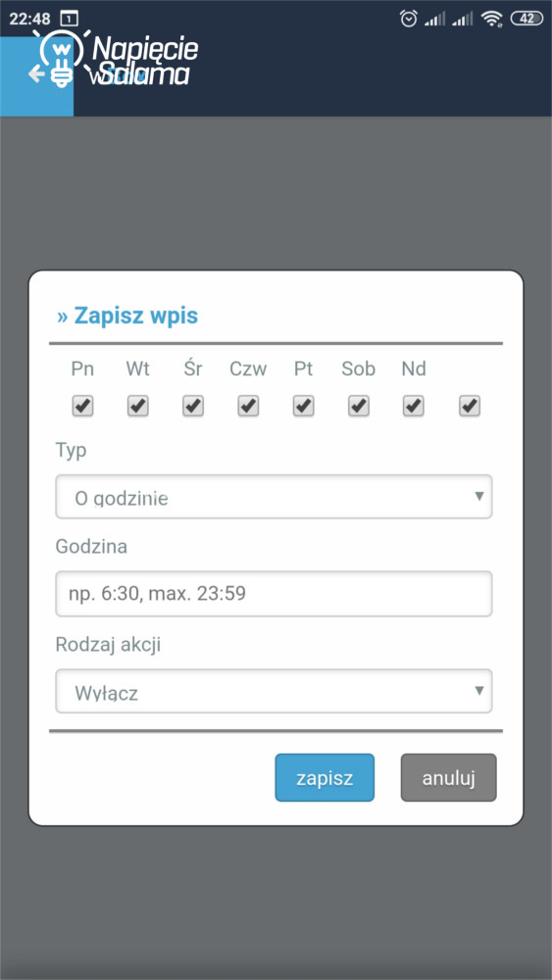The height and width of the screenshot is (980, 552).
Task: Disable the Sob day checkbox
Action: 358,407
